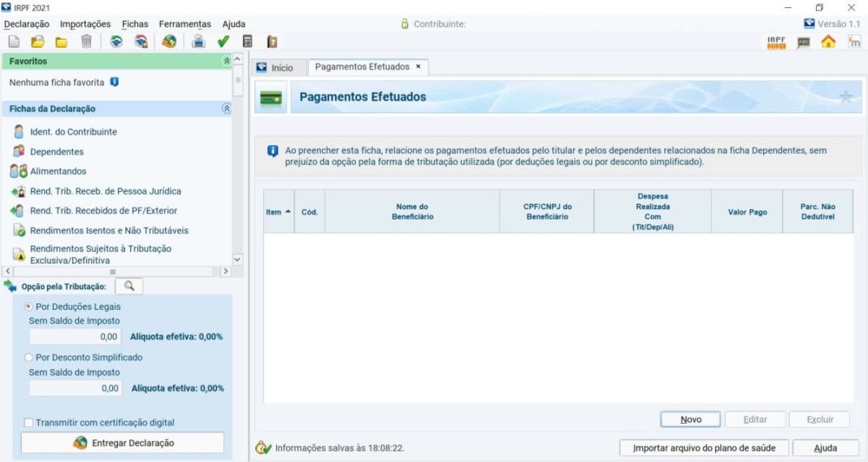Click the 'm' icon at top right
868x462 pixels.
(x=854, y=41)
